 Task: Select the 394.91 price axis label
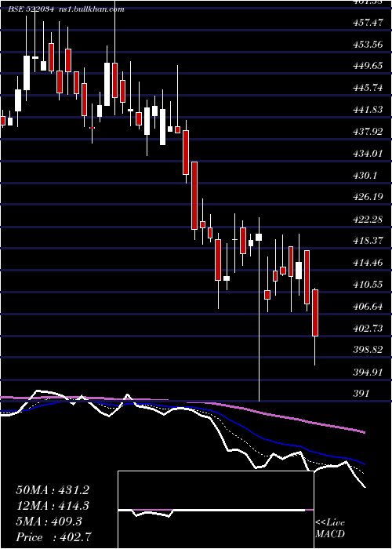coord(368,373)
